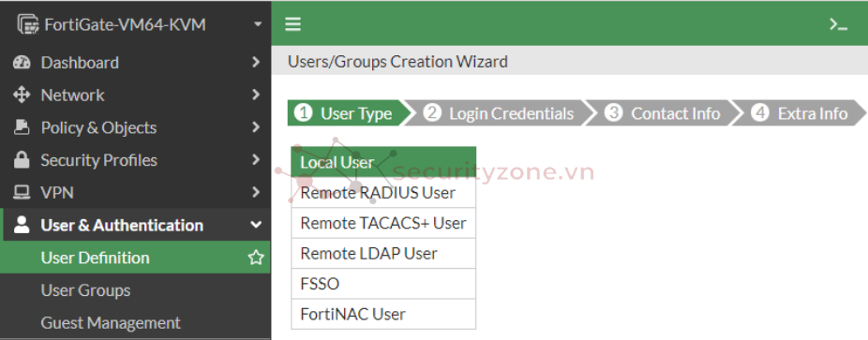Open the Policy & Objects menu
The image size is (868, 340).
click(135, 127)
